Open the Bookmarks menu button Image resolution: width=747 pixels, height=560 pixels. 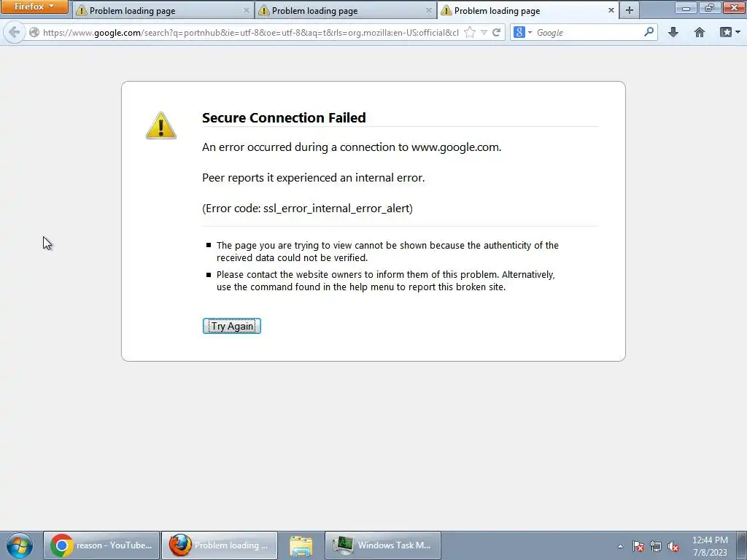point(729,32)
